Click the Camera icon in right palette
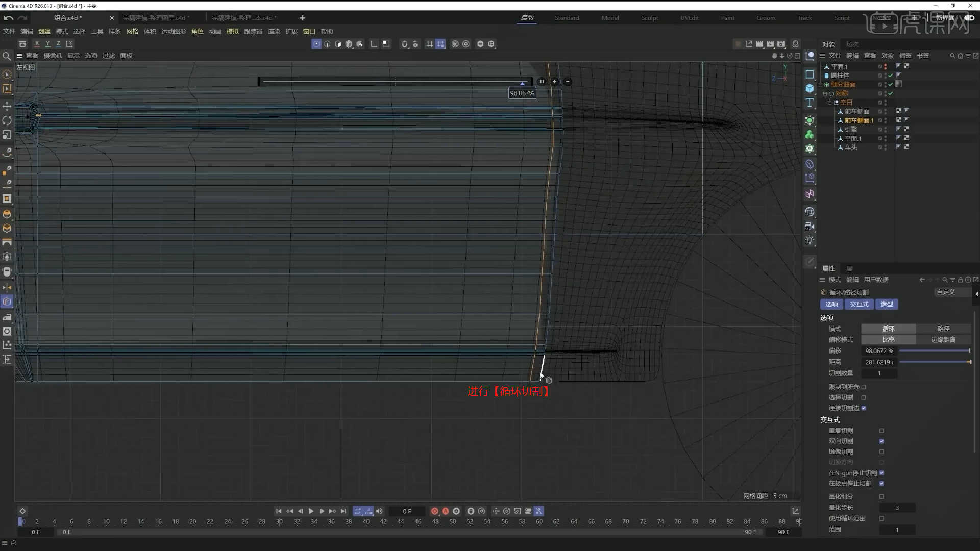980x551 pixels. click(x=810, y=226)
